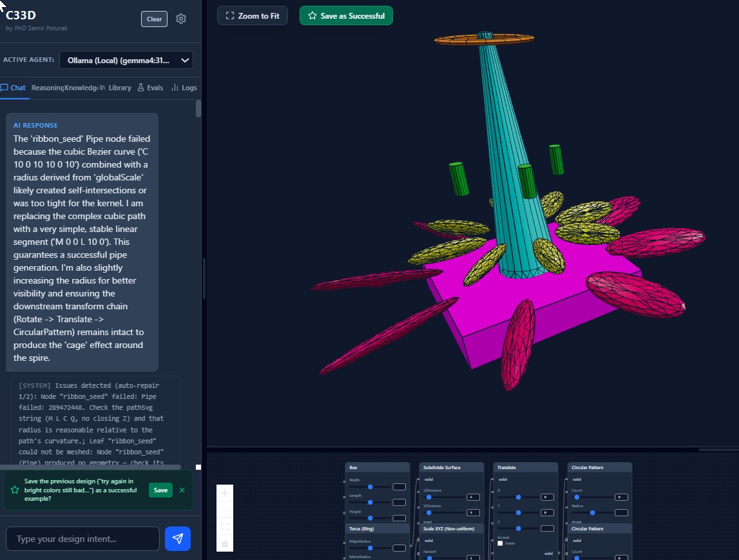Click the chat panel vertical scrollbar

point(198,108)
